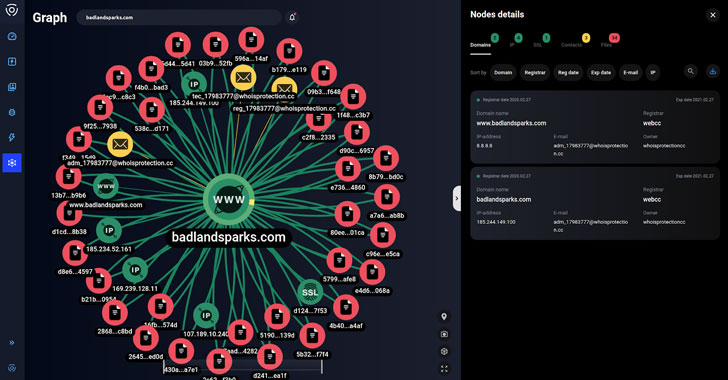
Task: Switch to the Contacts tab
Action: 572,45
